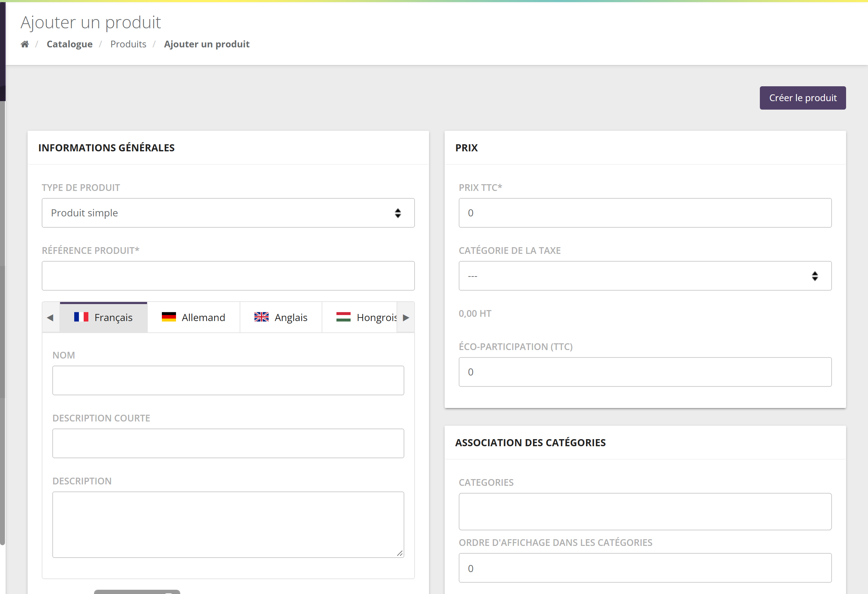Go to home via breadcrumb house icon
This screenshot has height=594, width=868.
coord(25,44)
